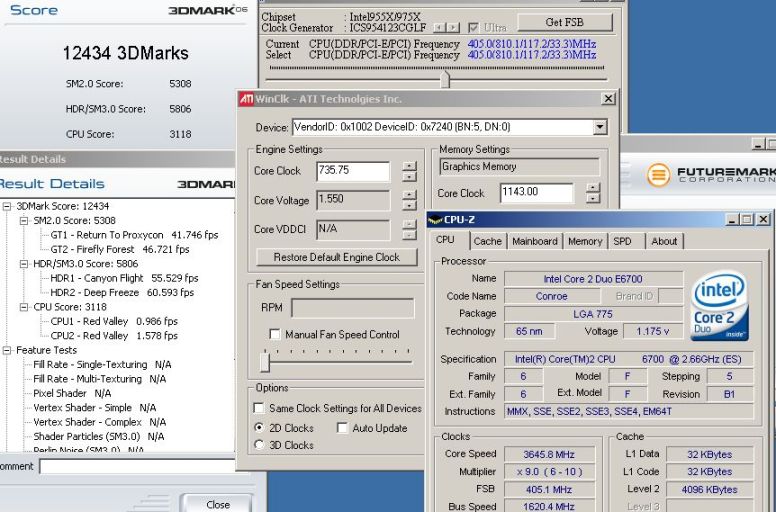Viewport: 776px width, 512px height.
Task: Click the Level 2 cache value 4096 KBytes
Action: tap(709, 490)
